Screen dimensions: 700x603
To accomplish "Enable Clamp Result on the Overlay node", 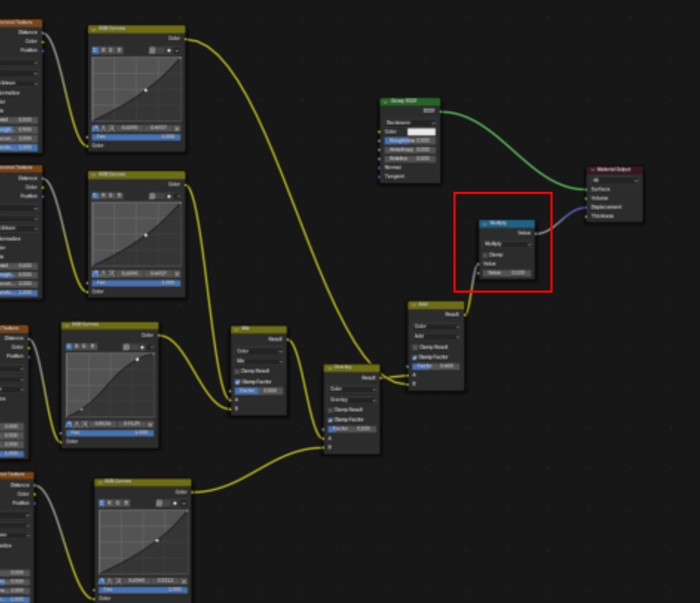I will point(330,410).
